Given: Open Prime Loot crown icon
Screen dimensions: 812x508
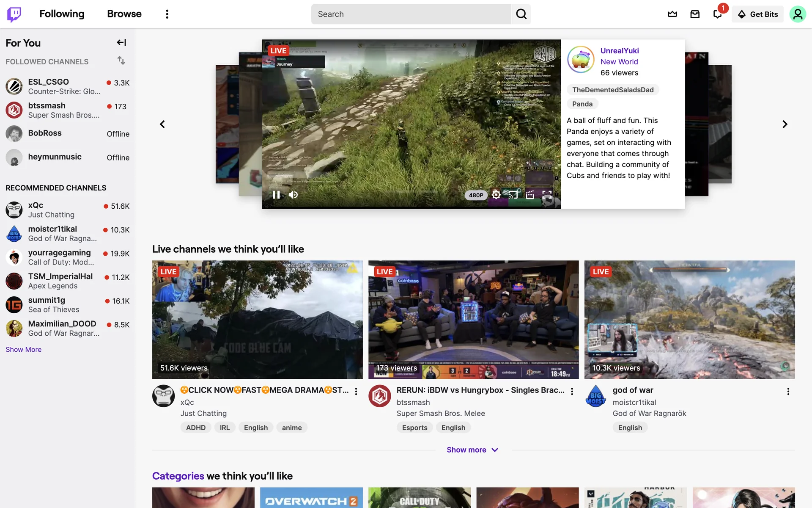Looking at the screenshot, I should [672, 14].
